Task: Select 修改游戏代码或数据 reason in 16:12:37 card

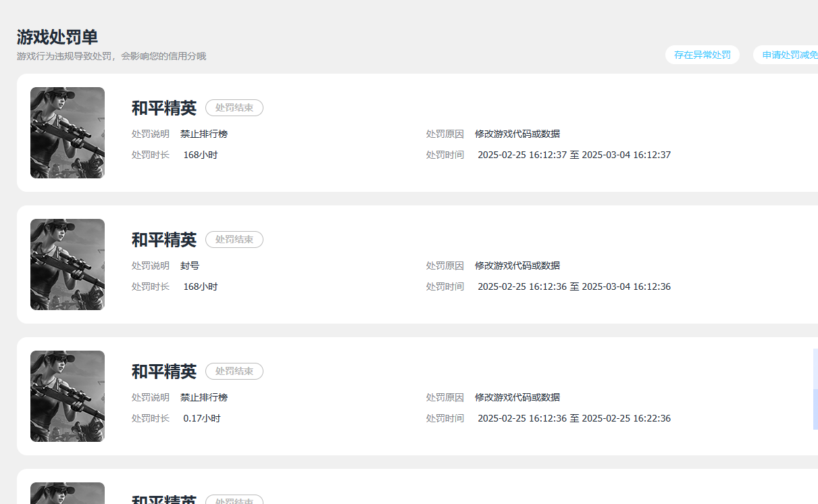Action: pos(517,134)
